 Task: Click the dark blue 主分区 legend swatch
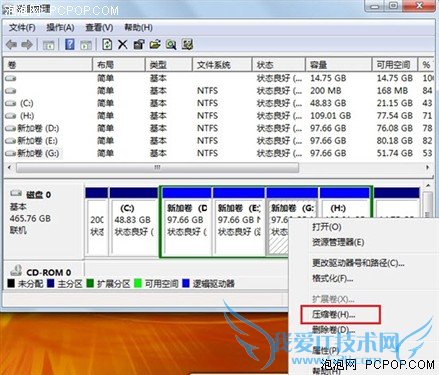pyautogui.click(x=51, y=284)
